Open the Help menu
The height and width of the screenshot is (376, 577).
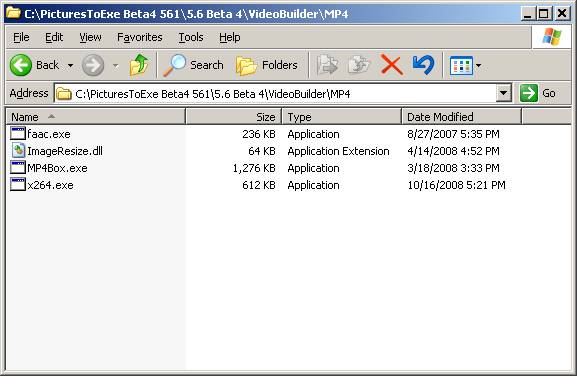click(230, 37)
